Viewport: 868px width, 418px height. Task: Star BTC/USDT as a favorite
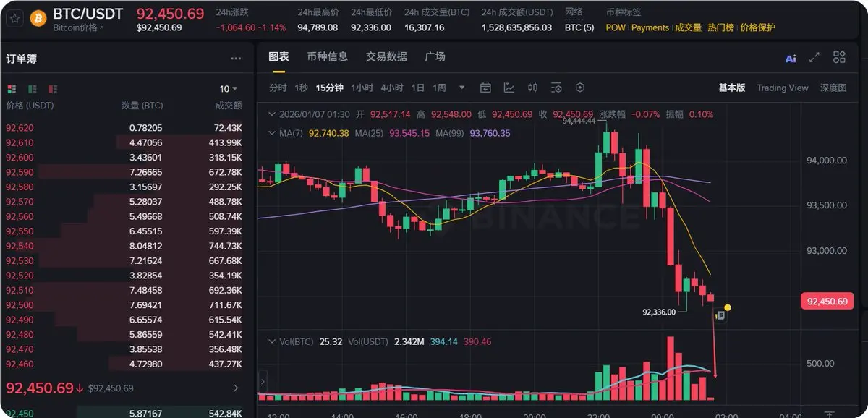13,18
